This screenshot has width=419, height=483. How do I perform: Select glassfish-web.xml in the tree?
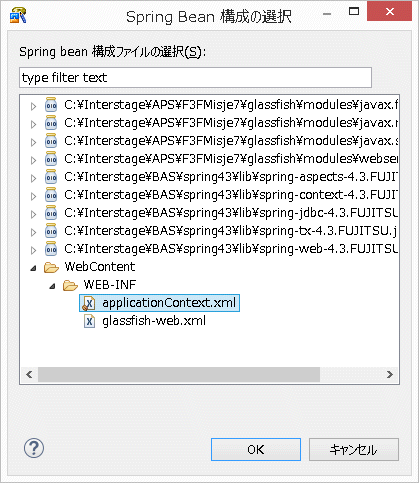pyautogui.click(x=154, y=321)
